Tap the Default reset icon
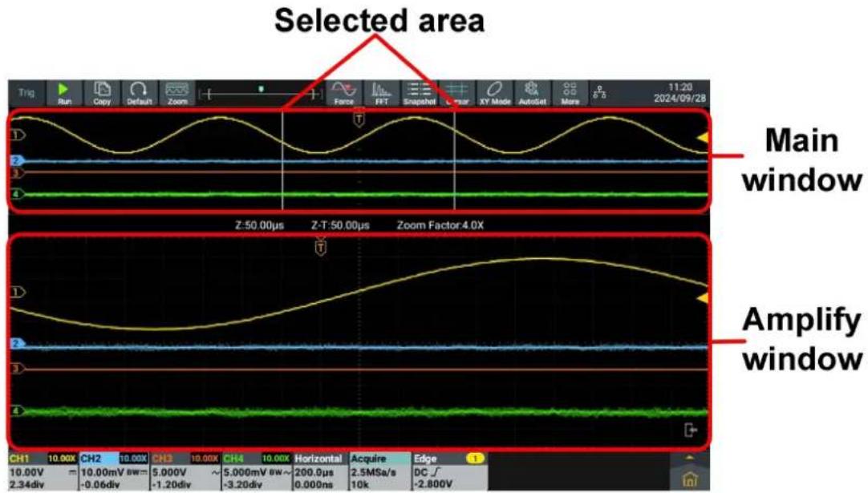 coord(139,93)
